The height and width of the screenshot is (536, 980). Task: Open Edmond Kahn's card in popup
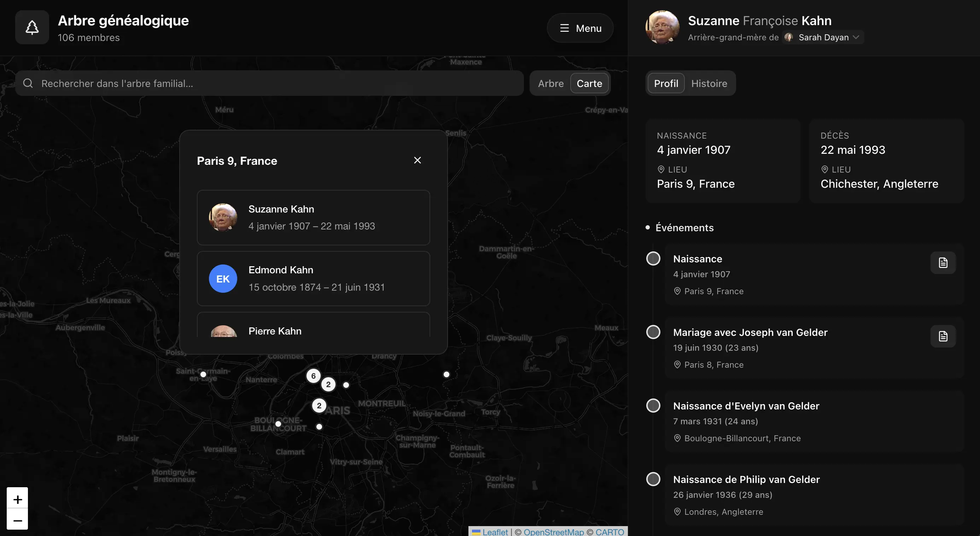313,279
